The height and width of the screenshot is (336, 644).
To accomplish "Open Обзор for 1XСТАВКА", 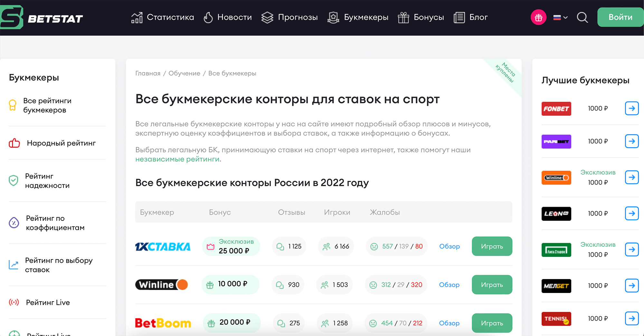I will [450, 246].
